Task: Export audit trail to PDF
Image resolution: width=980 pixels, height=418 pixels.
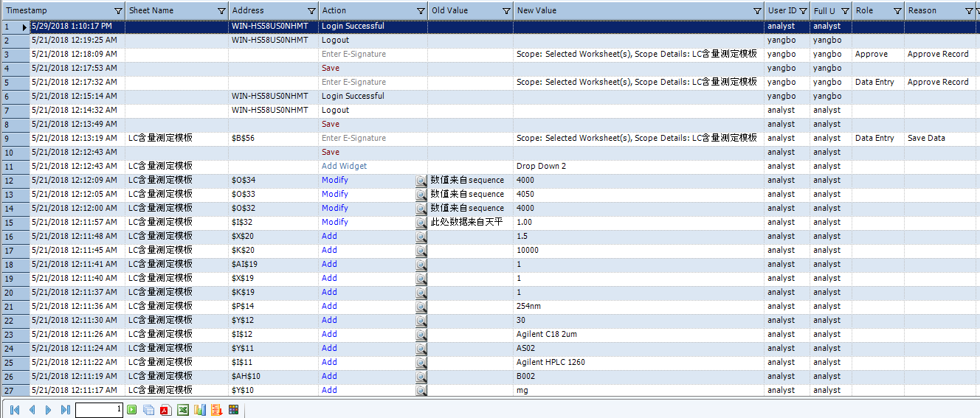Action: click(x=166, y=410)
